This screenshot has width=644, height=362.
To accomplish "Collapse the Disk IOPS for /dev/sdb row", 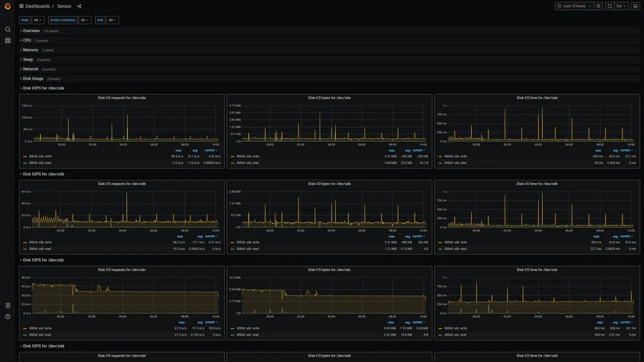I will (43, 174).
